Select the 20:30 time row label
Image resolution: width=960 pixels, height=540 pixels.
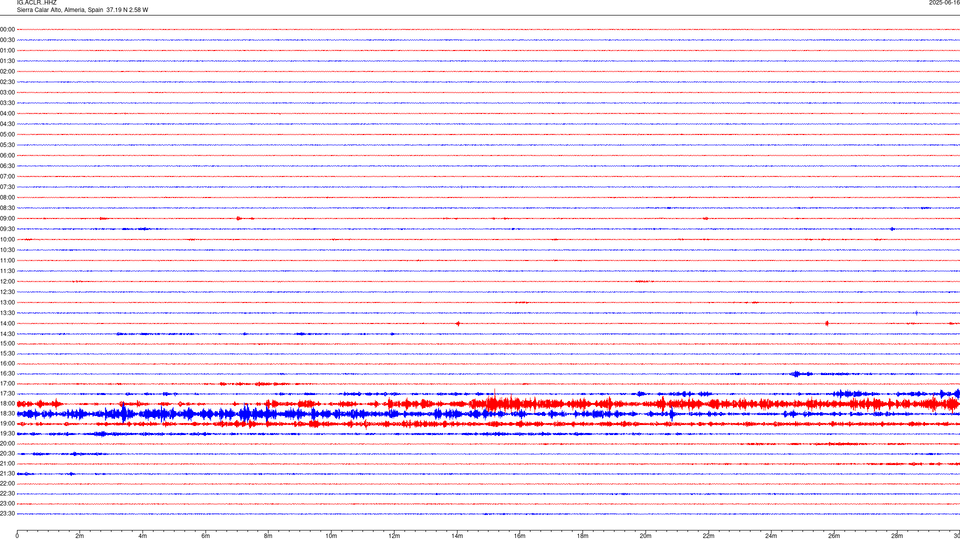tap(7, 454)
